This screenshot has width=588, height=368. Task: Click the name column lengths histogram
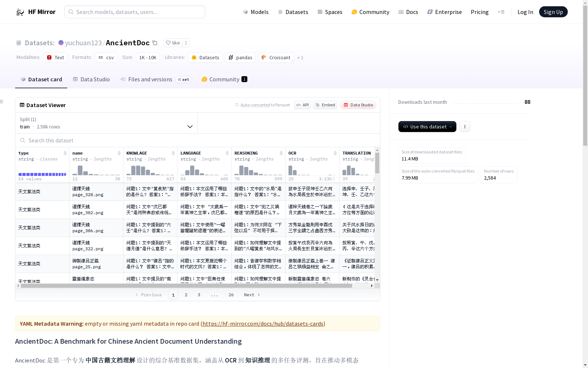point(96,170)
